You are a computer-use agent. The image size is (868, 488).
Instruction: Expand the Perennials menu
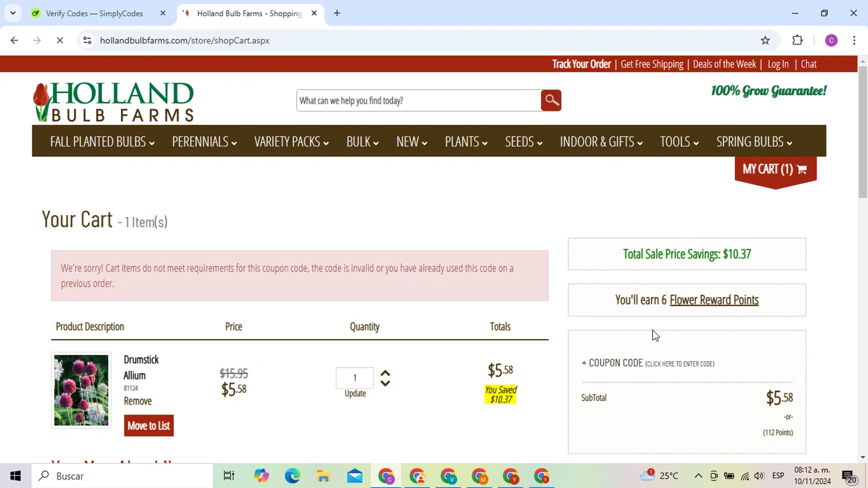[x=204, y=142]
